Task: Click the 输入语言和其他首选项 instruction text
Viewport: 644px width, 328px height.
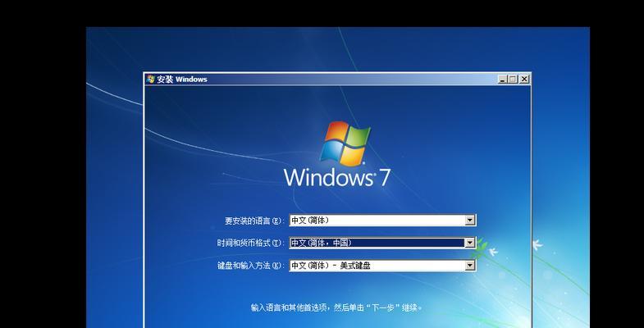Action: tap(336, 307)
